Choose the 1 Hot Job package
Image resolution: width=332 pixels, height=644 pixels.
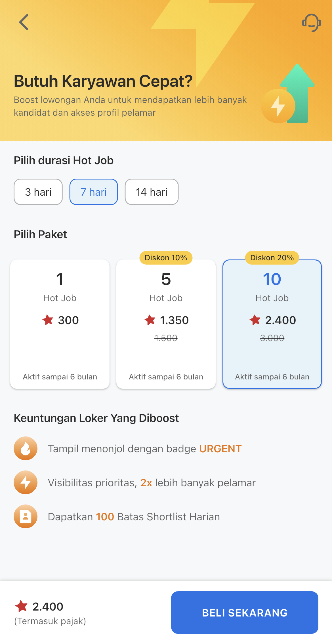[60, 324]
